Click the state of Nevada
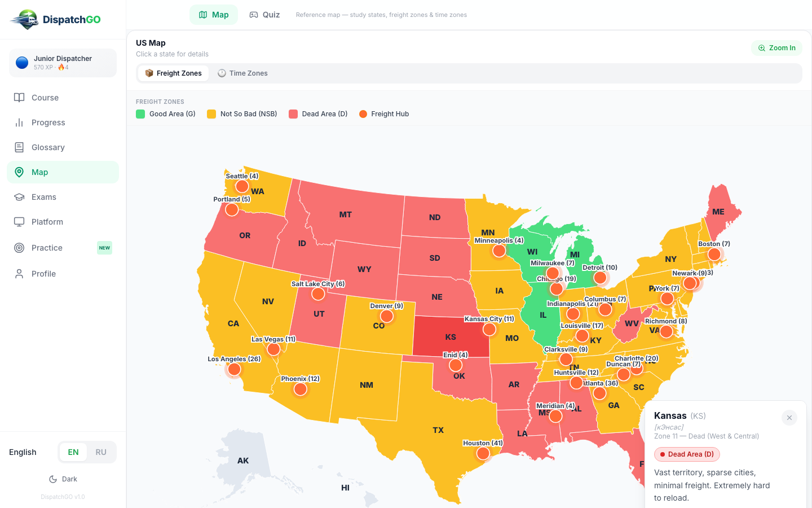Screen dimensions: 812x508 pyautogui.click(x=268, y=301)
